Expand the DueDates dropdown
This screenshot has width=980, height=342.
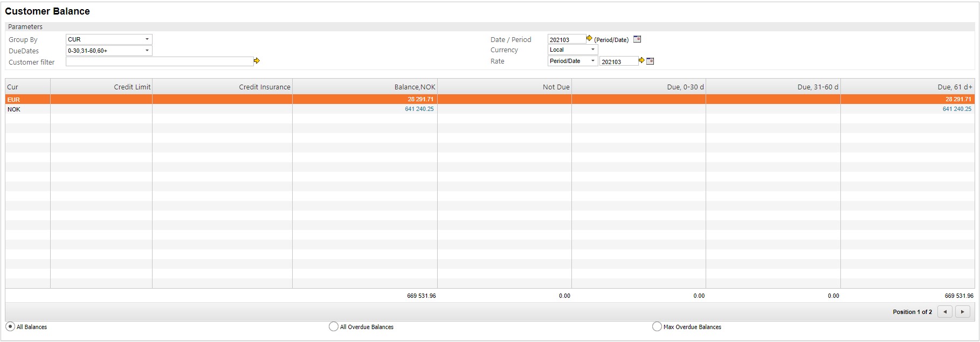pos(109,51)
